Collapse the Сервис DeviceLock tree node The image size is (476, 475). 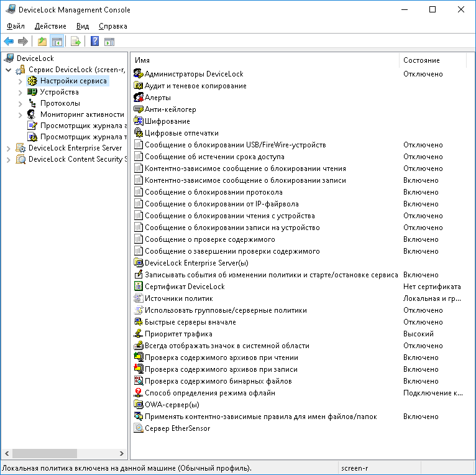click(x=9, y=70)
